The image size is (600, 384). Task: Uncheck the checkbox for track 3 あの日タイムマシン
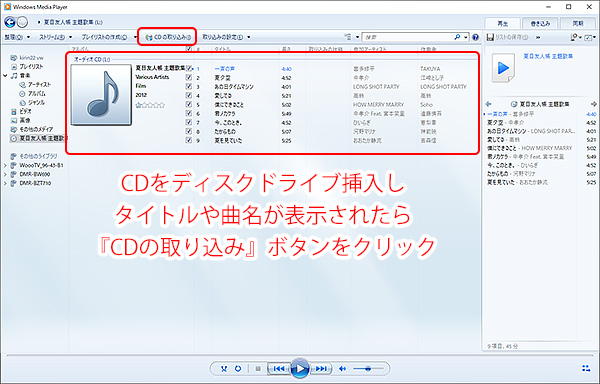(x=189, y=86)
